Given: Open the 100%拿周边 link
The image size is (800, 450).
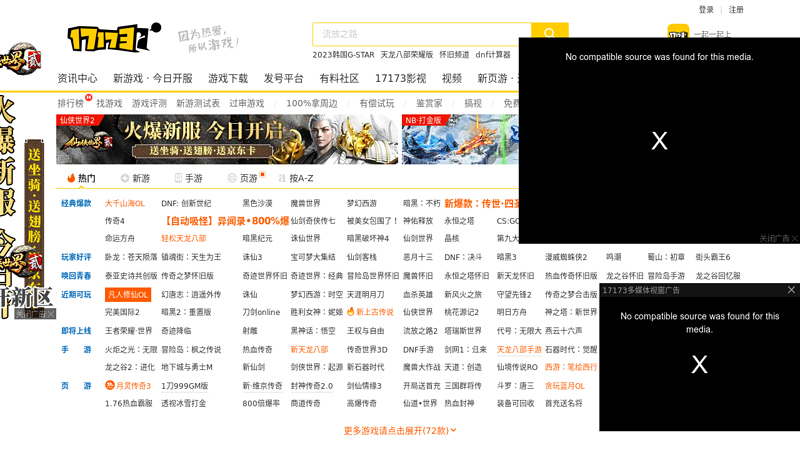Looking at the screenshot, I should tap(312, 103).
